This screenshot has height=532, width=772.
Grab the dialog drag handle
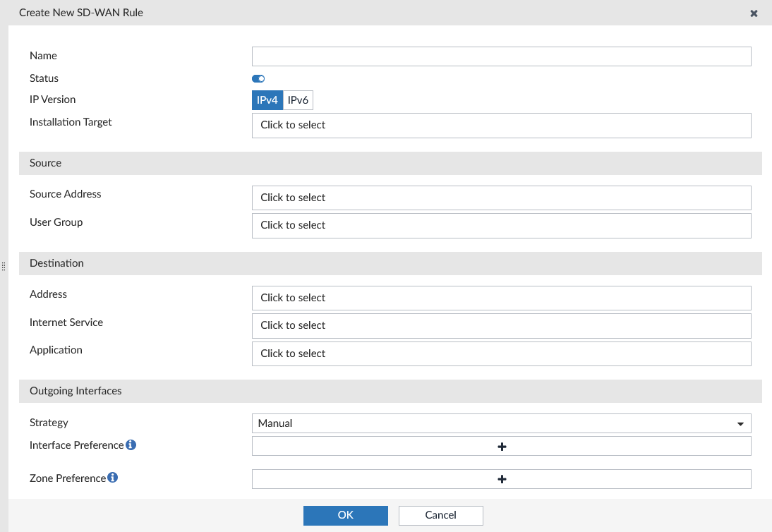[x=4, y=266]
